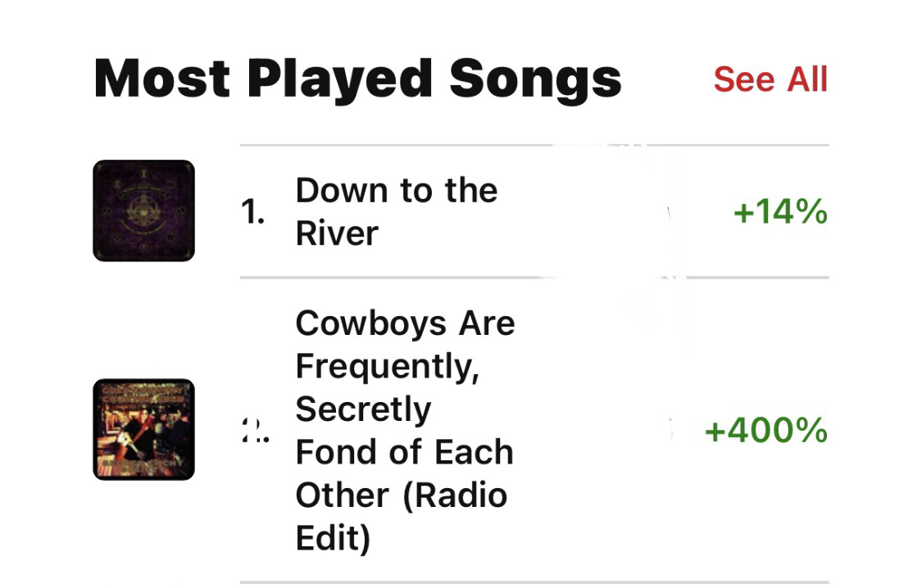
Task: Click the divider line below the Cowboys song
Action: (533, 582)
